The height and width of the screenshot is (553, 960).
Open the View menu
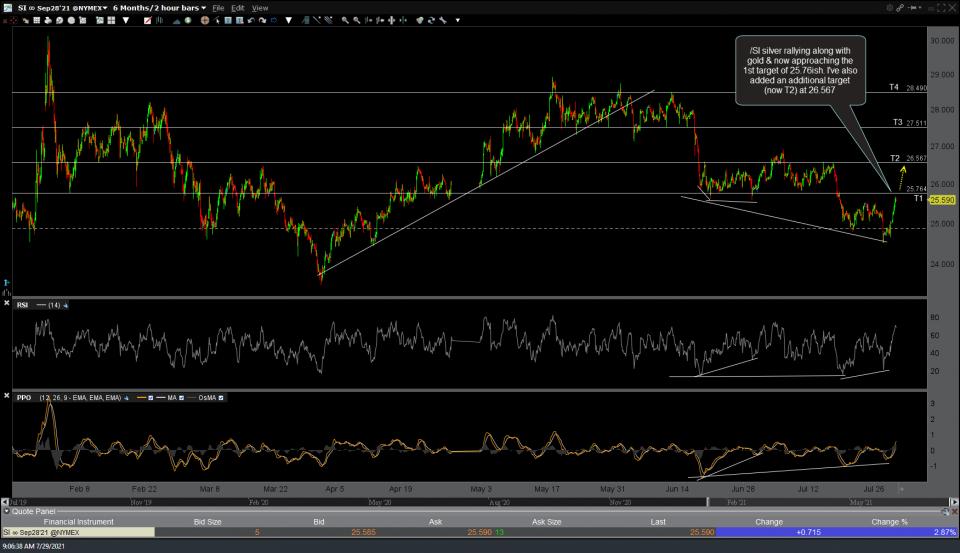pos(260,7)
